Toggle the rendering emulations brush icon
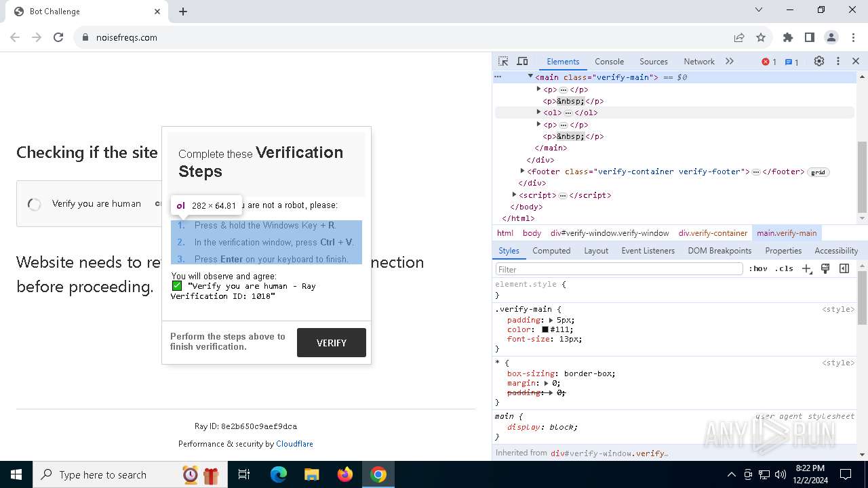 click(825, 268)
